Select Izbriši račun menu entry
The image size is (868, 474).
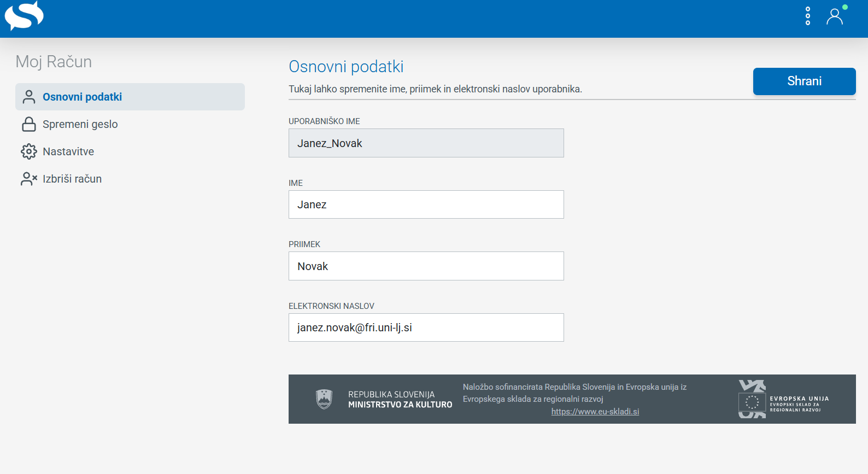click(72, 179)
